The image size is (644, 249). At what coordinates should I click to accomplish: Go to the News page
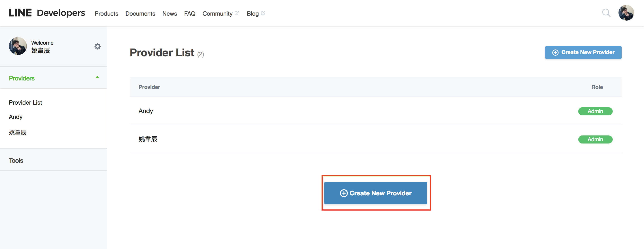[169, 13]
